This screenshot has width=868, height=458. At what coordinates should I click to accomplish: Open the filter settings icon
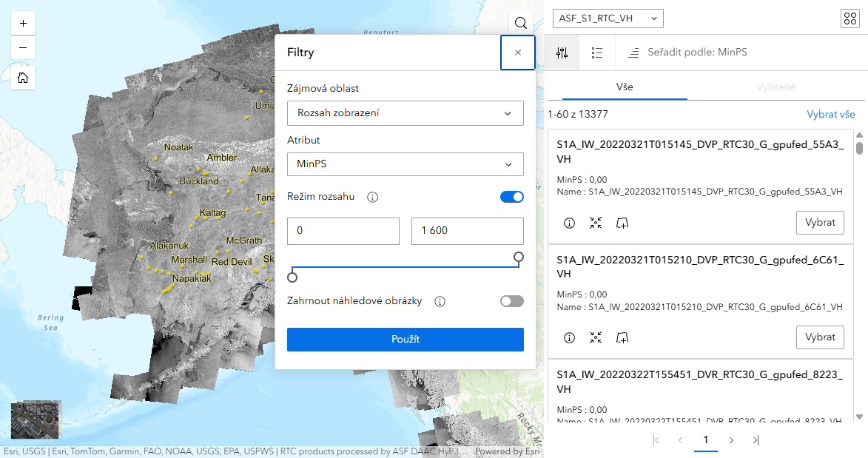(x=562, y=53)
